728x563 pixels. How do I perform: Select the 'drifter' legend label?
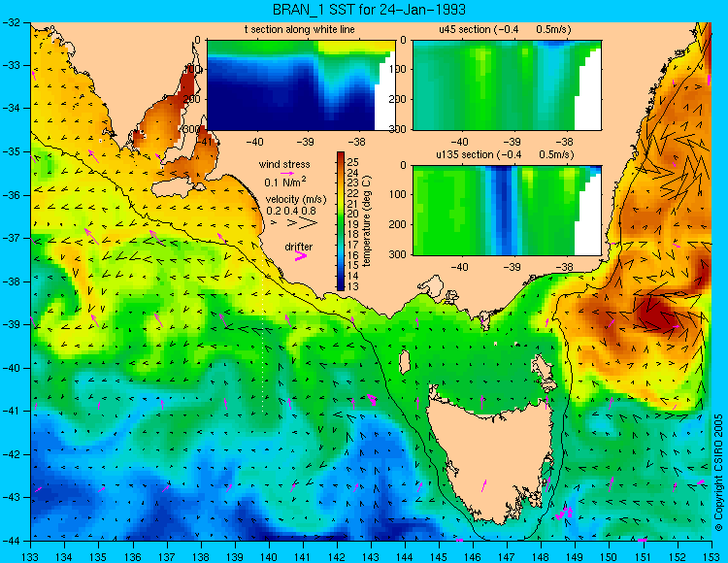(x=299, y=247)
